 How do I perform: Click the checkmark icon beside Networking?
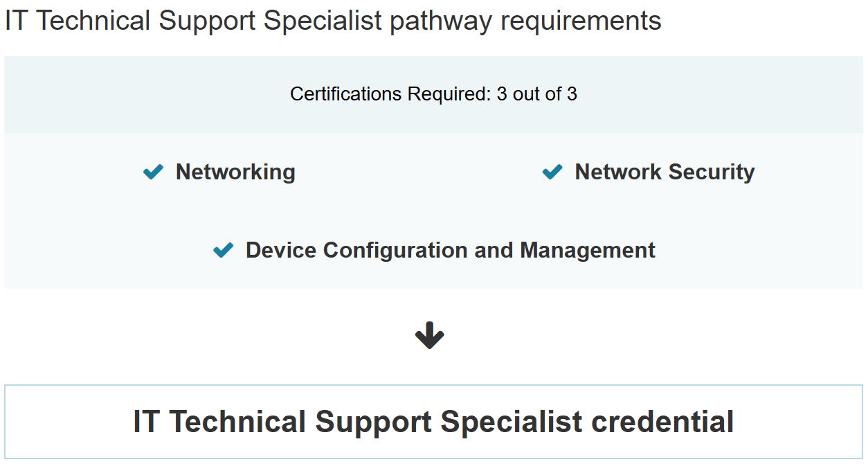pyautogui.click(x=153, y=172)
